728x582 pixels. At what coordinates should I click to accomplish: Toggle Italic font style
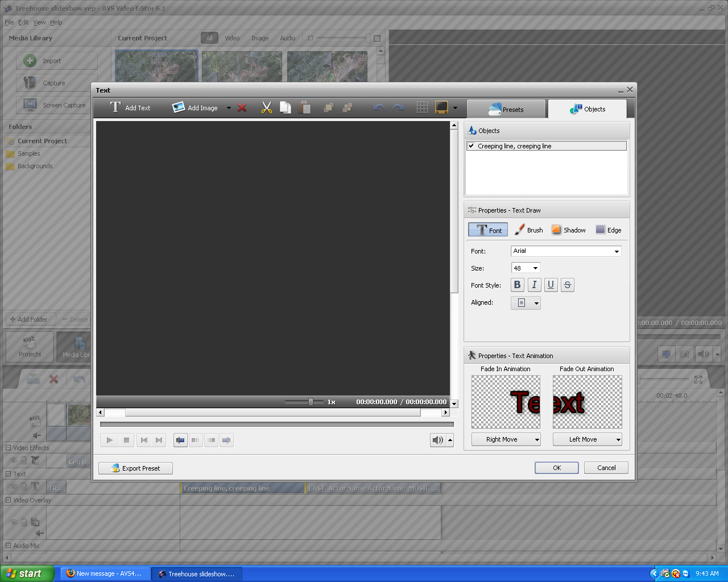(x=534, y=285)
